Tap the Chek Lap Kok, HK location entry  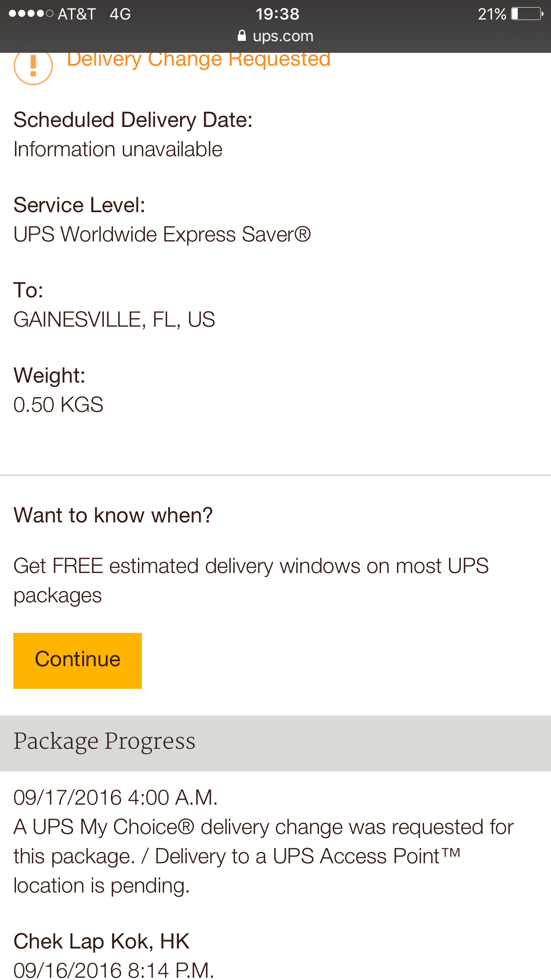click(x=102, y=941)
